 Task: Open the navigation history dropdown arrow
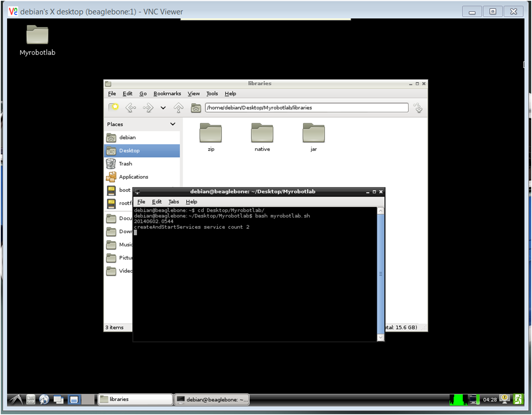(x=163, y=108)
